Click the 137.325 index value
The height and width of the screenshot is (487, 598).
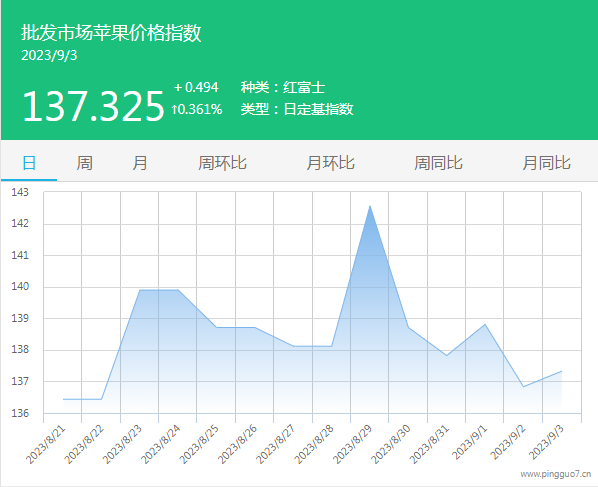[x=93, y=106]
